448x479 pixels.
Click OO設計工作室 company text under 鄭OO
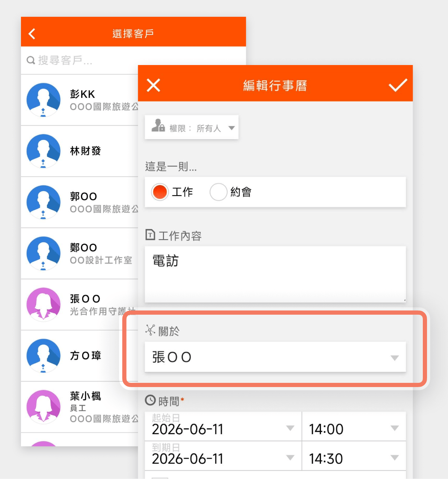[x=101, y=260]
